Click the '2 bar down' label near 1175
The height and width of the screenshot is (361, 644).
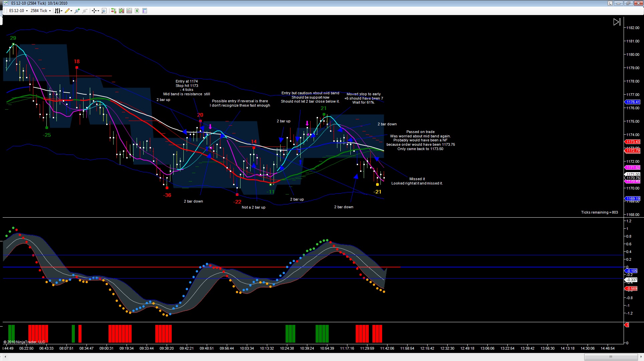point(387,124)
